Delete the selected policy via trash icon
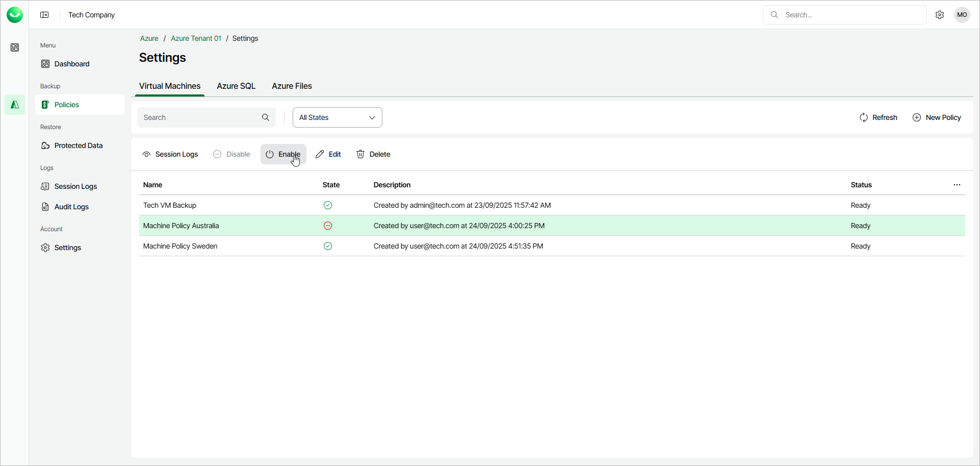Viewport: 980px width, 466px height. click(x=360, y=154)
